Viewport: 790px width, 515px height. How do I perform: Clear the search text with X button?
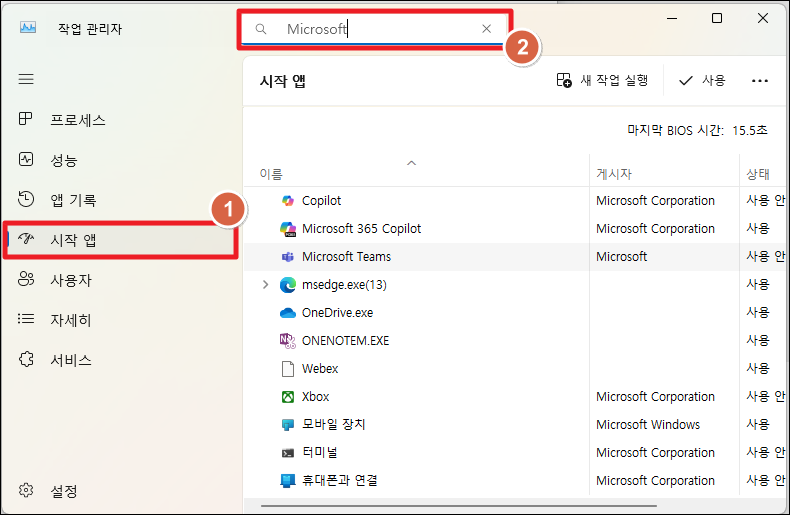click(486, 29)
